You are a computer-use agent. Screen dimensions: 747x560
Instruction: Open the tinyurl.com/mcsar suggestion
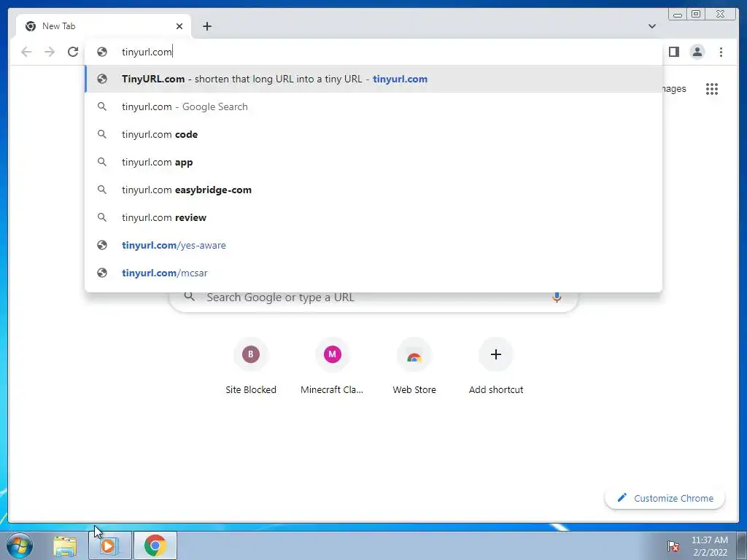373,273
